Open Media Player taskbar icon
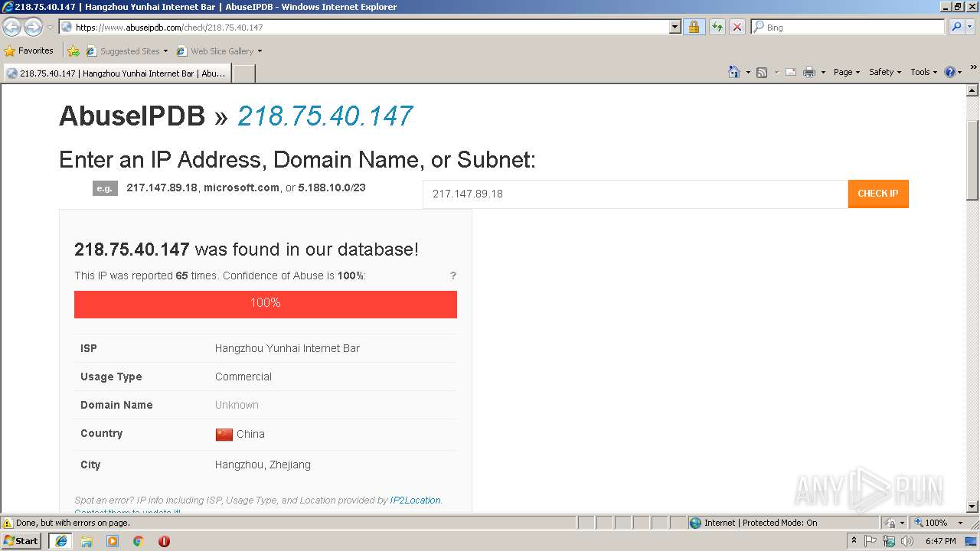Image resolution: width=980 pixels, height=551 pixels. [113, 541]
